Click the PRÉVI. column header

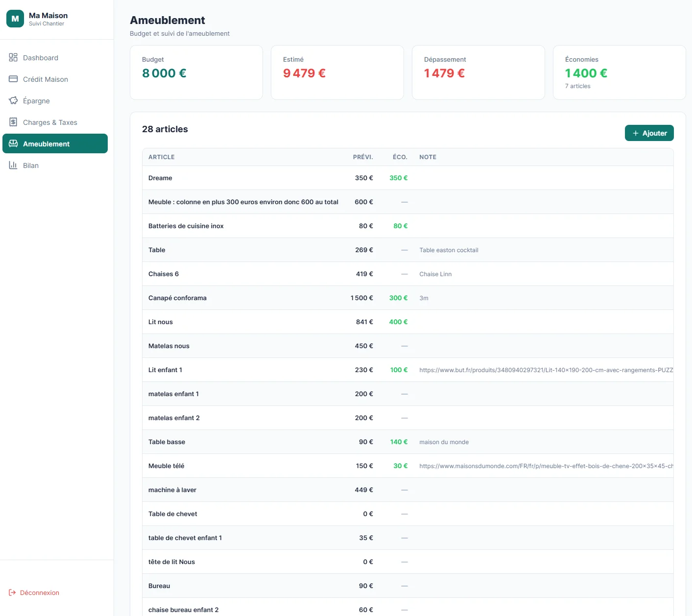[x=363, y=157]
